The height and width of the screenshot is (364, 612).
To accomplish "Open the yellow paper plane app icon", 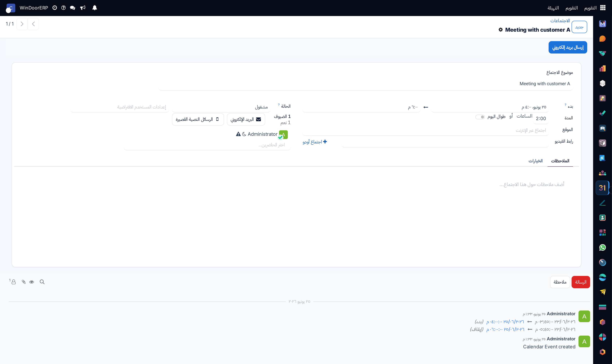I will pyautogui.click(x=602, y=292).
